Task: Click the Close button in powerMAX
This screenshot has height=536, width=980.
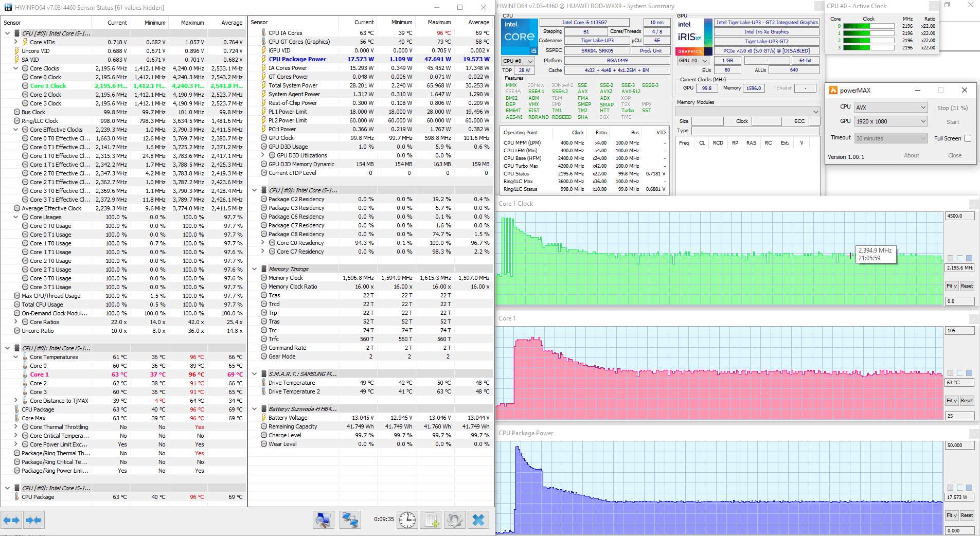Action: pos(955,155)
